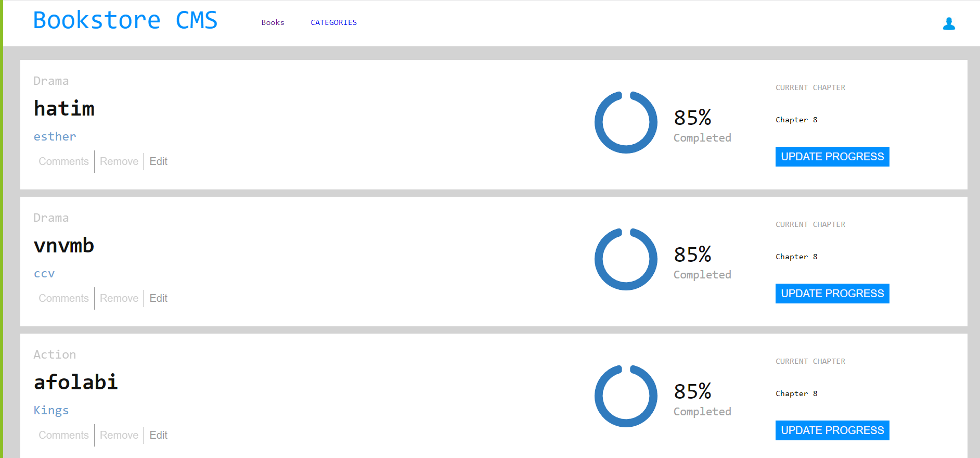The image size is (980, 458).
Task: Click progress circle for afolabi book
Action: pos(626,396)
